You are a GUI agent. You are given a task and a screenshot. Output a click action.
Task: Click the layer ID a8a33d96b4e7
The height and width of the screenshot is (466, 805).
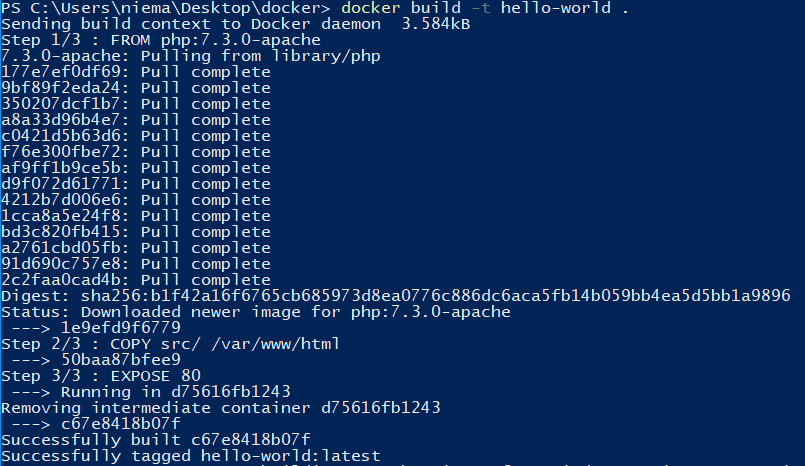point(61,120)
